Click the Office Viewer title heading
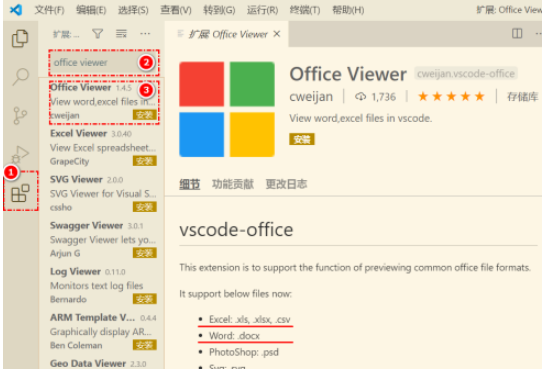Viewport: 542px width, 369px height. point(348,74)
